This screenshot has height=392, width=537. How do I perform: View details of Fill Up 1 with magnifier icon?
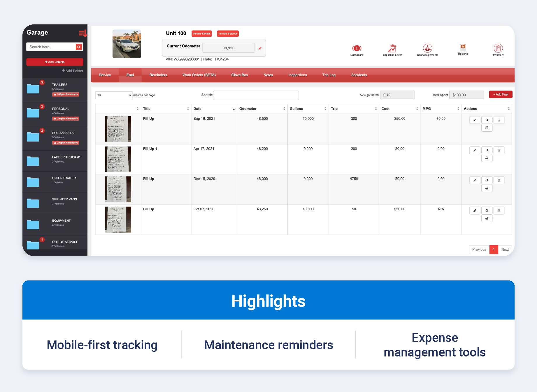487,150
